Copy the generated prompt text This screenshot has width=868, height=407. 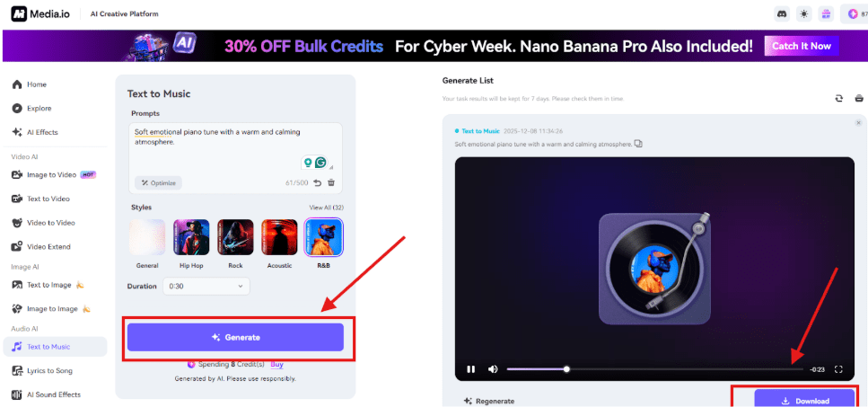coord(638,144)
